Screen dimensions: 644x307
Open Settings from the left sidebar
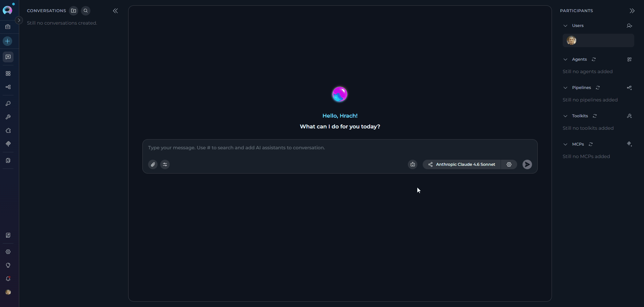(8, 252)
